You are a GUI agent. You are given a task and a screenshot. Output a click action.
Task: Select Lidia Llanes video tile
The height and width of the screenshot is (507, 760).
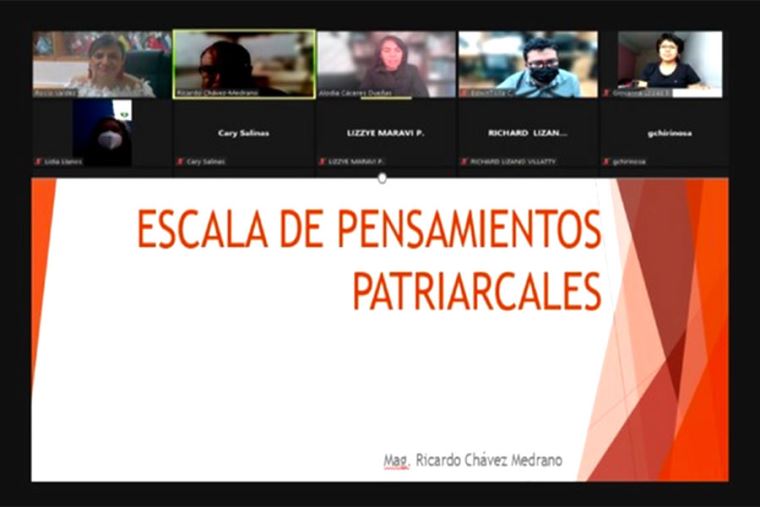[102, 130]
